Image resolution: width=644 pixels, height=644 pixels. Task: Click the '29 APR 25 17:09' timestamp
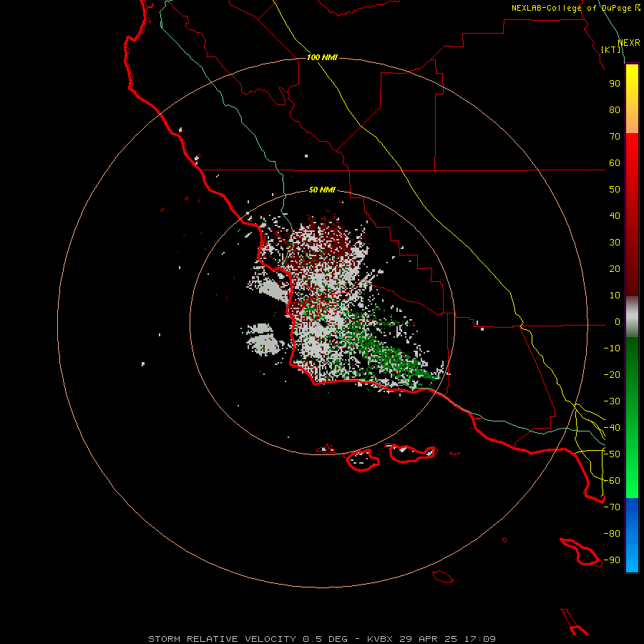[x=448, y=639]
